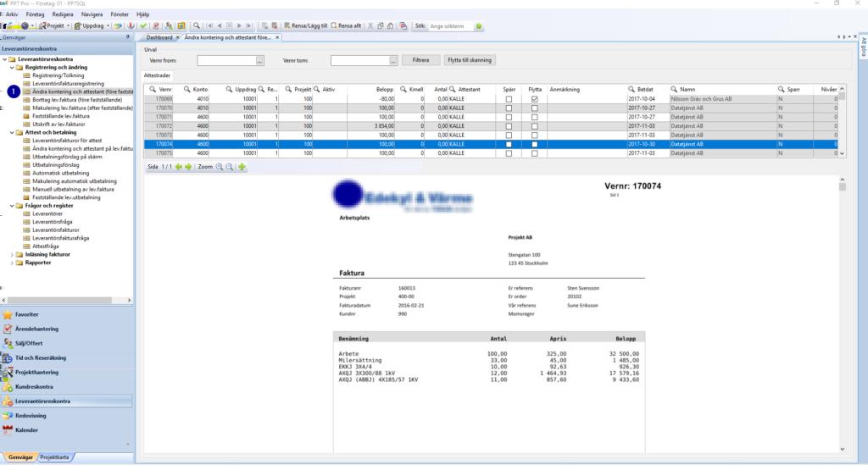Click the Rensa/Lägg till toolbar button
This screenshot has width=868, height=465.
point(305,25)
